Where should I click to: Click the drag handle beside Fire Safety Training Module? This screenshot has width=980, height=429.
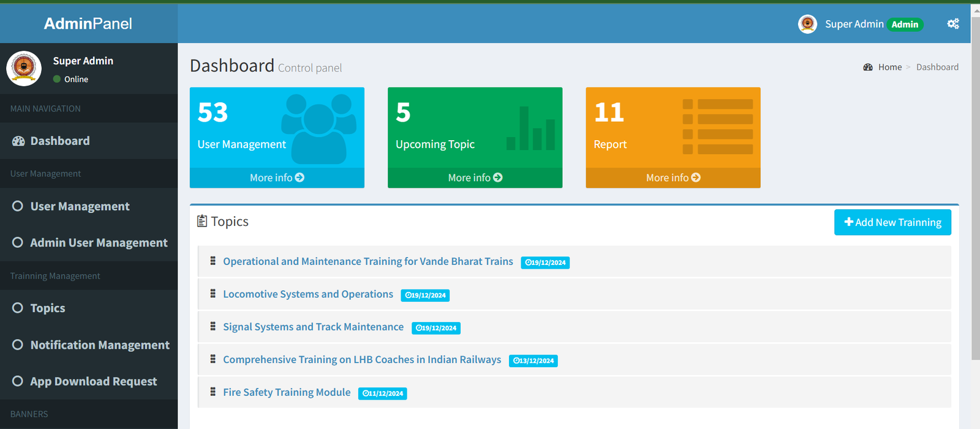click(213, 392)
